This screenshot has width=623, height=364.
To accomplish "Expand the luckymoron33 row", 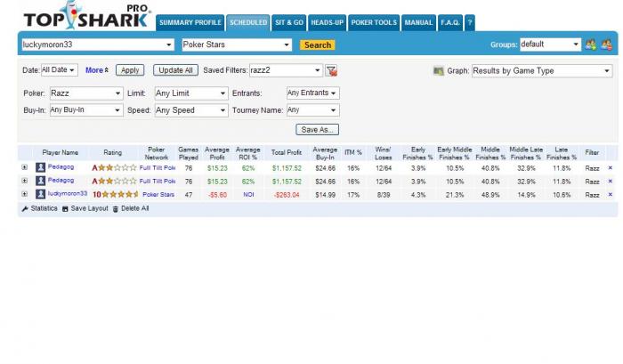I will coord(25,194).
